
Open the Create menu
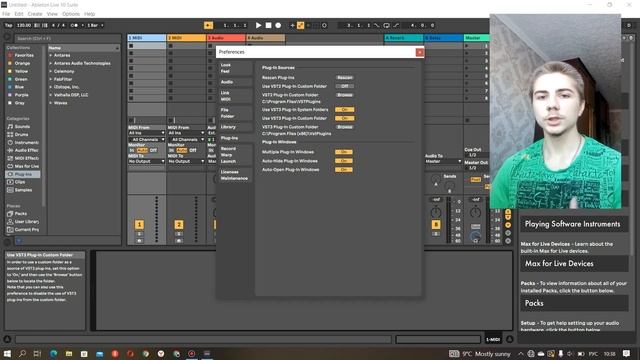pyautogui.click(x=35, y=14)
